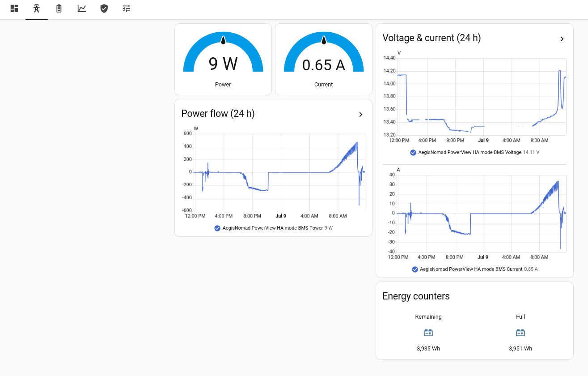Image resolution: width=588 pixels, height=376 pixels.
Task: Click the Full battery energy icon
Action: (520, 333)
